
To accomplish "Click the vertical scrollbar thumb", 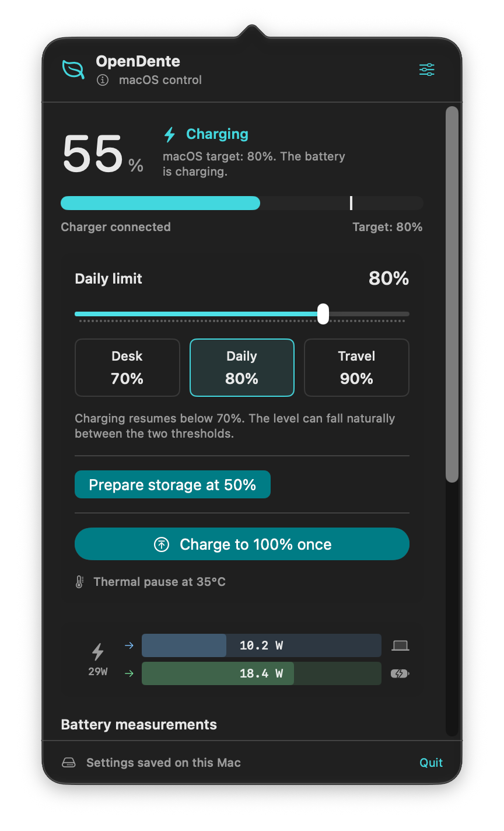I will click(x=452, y=295).
